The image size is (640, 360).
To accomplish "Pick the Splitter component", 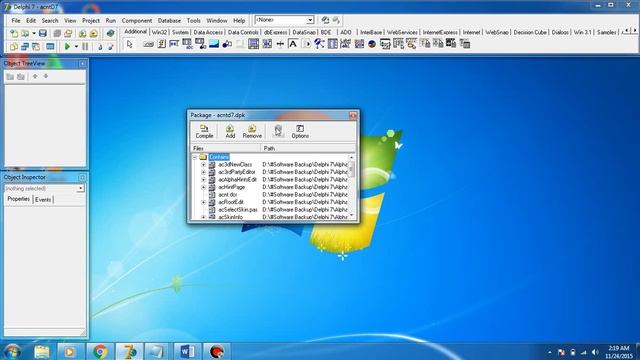I will coord(280,44).
